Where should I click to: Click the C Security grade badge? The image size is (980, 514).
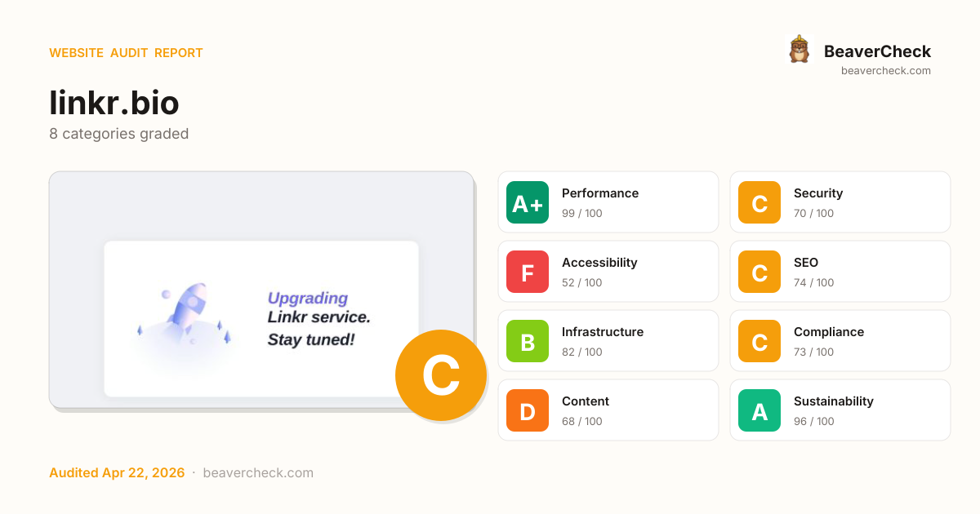(x=759, y=202)
